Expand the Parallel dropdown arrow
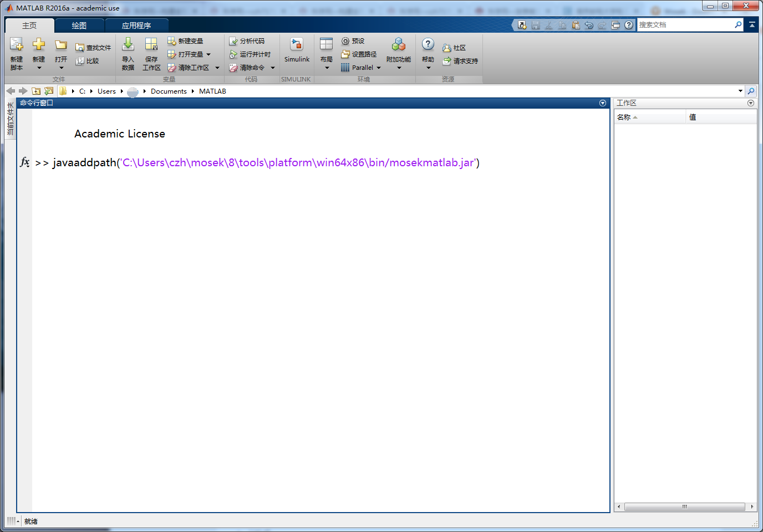Image resolution: width=763 pixels, height=532 pixels. point(379,68)
